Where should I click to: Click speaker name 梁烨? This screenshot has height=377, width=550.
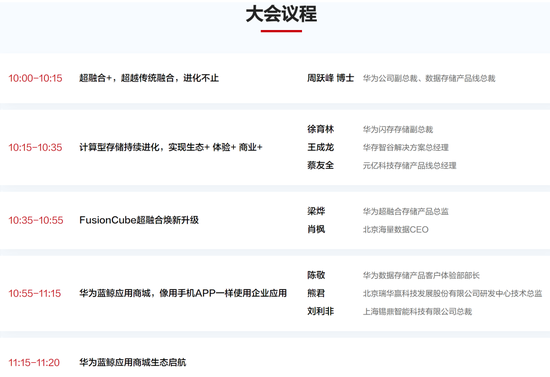click(316, 211)
